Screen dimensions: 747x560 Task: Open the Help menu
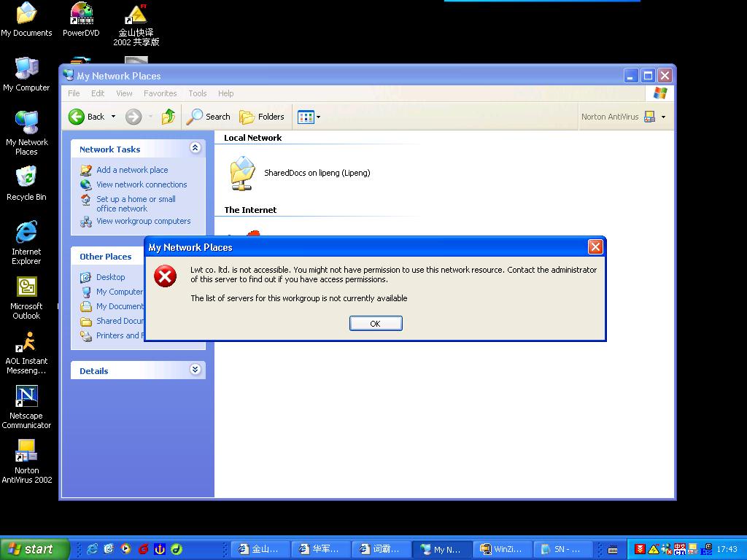point(226,93)
